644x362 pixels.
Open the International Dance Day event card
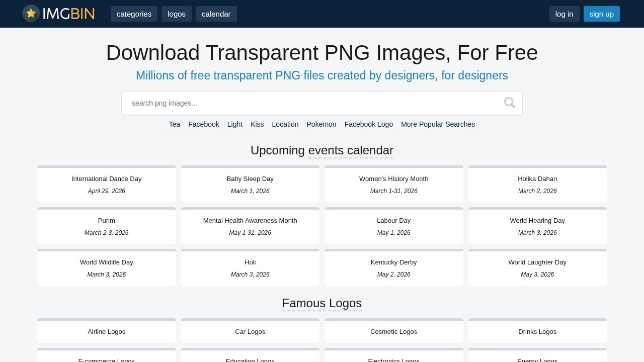[x=107, y=184]
